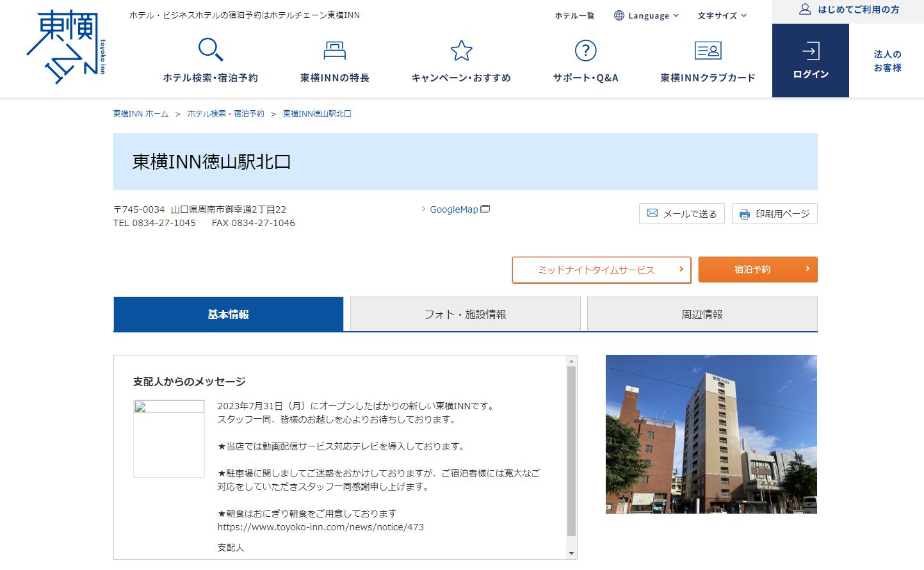
Task: Click the 2023年7月31日 opening message line
Action: pos(357,406)
